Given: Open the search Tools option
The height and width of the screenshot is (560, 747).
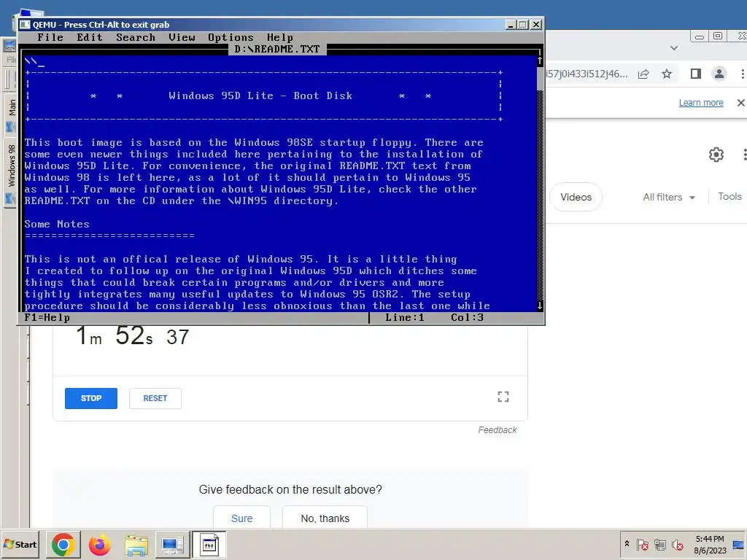Looking at the screenshot, I should [729, 196].
